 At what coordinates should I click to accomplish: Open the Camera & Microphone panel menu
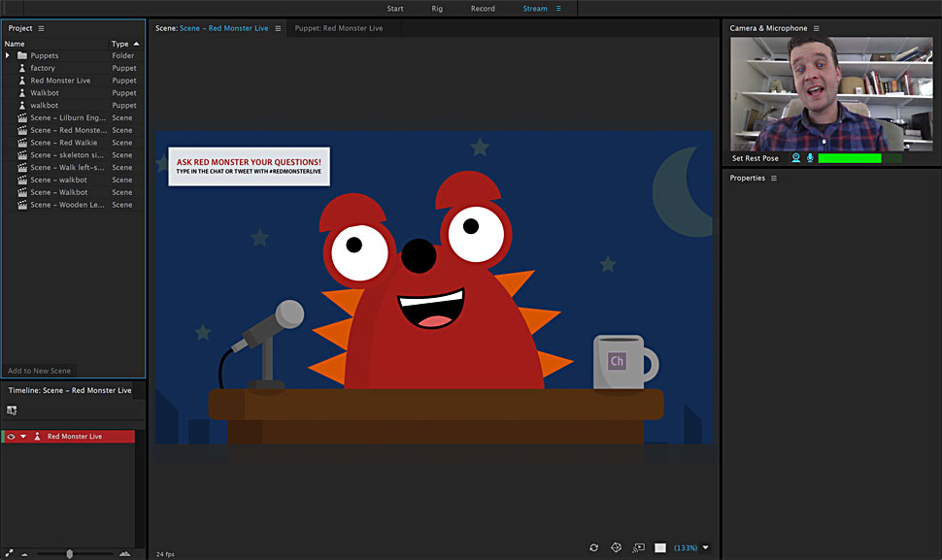click(x=817, y=29)
